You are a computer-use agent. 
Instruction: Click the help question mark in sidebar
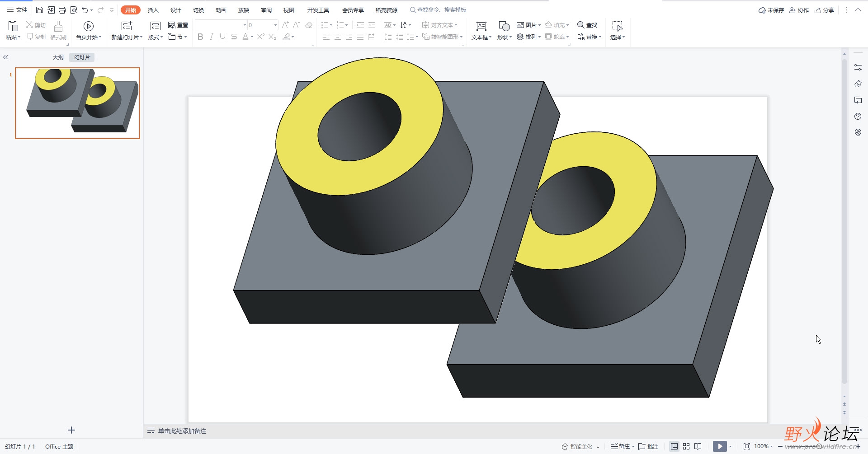[x=858, y=116]
